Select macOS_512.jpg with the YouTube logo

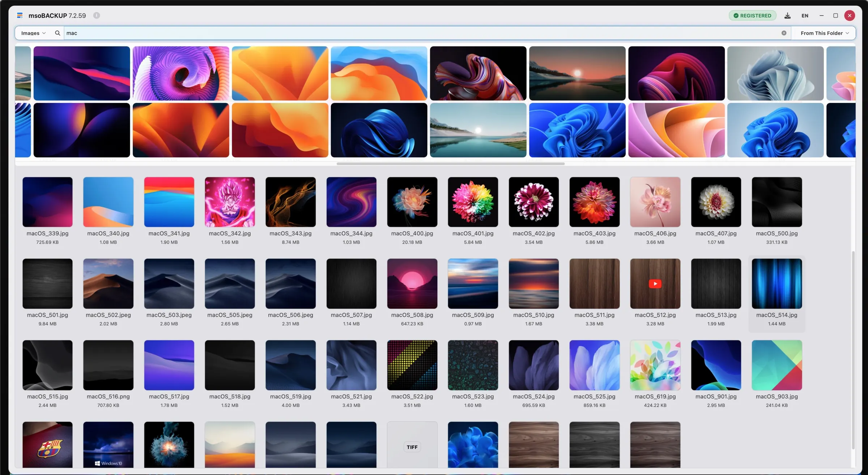point(655,283)
